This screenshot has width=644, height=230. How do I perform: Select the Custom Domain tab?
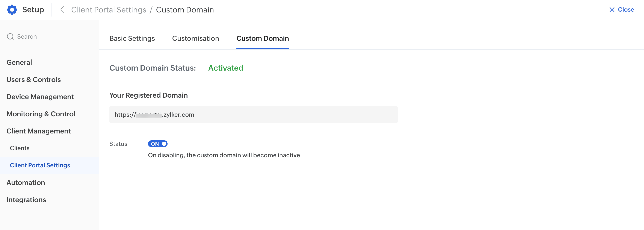[263, 38]
